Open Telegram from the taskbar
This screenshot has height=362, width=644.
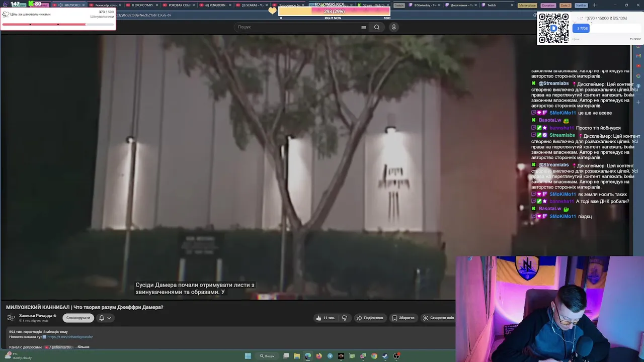click(x=330, y=356)
